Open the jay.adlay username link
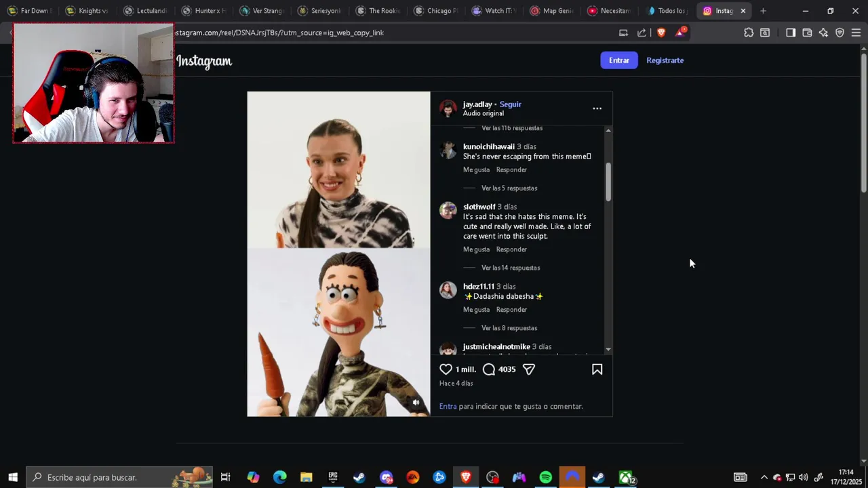Screen dimensions: 868x488 (477, 104)
